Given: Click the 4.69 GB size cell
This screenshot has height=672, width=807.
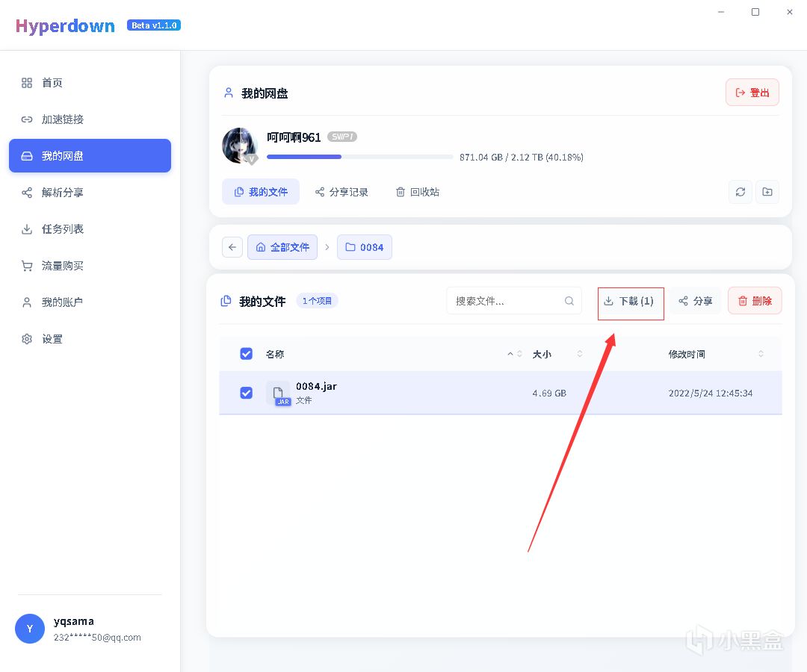Looking at the screenshot, I should pos(549,393).
